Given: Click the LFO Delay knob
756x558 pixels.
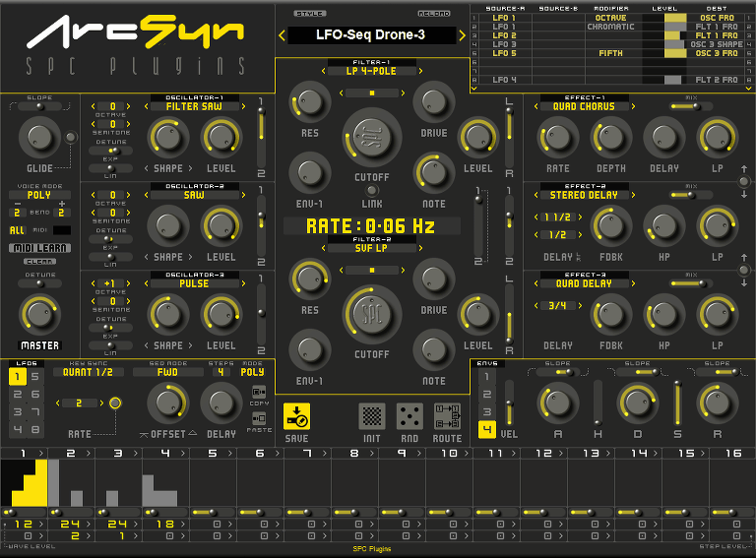Looking at the screenshot, I should [221, 403].
